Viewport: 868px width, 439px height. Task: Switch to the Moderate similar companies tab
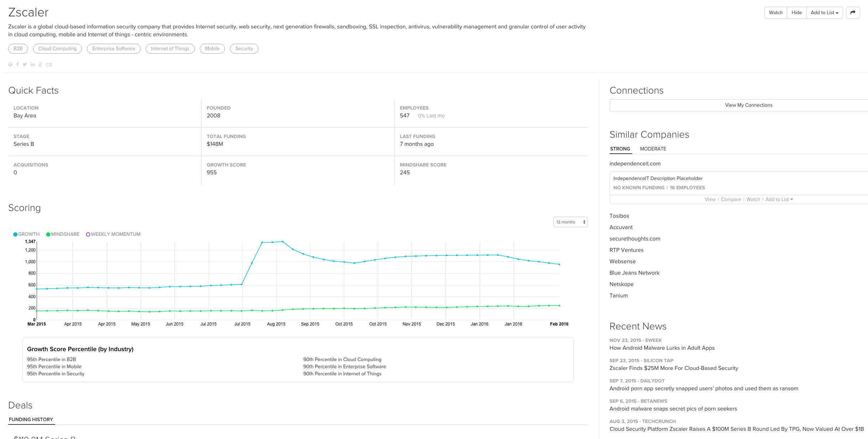pyautogui.click(x=653, y=149)
